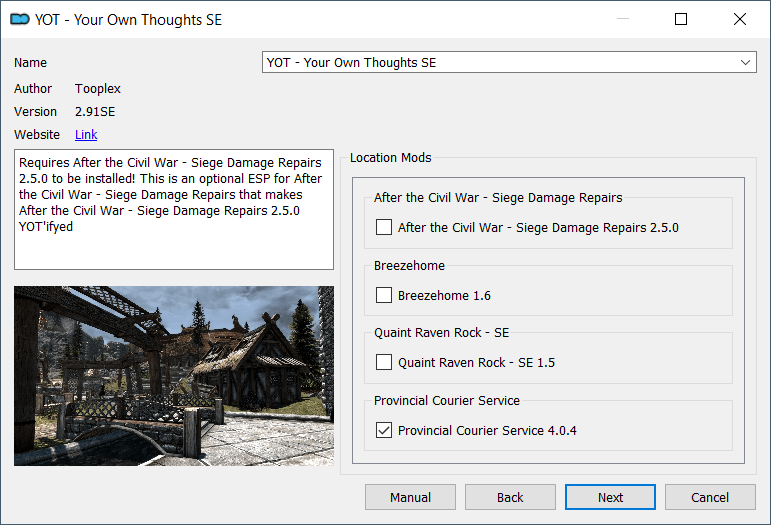Click the Manual button

(410, 497)
